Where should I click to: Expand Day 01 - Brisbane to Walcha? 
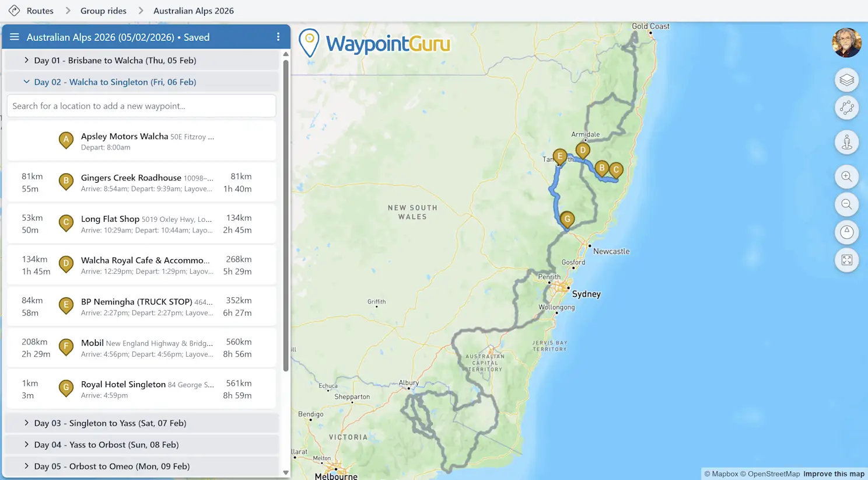point(141,60)
